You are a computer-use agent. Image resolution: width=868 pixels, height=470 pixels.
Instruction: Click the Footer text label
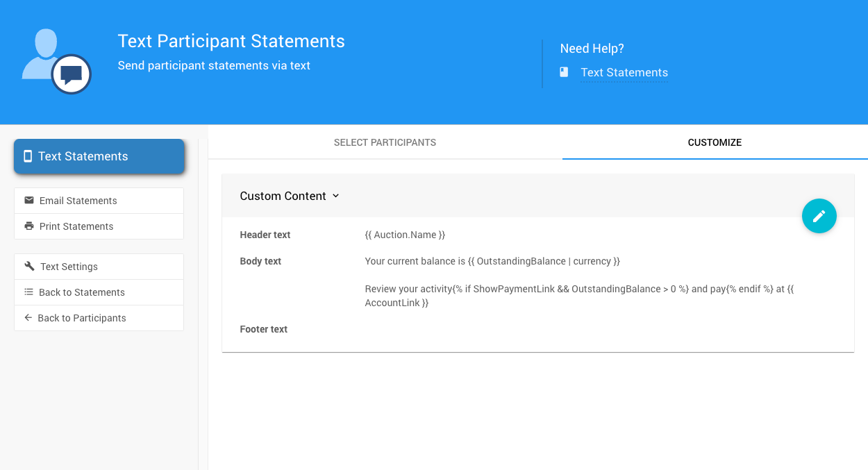[x=263, y=329]
